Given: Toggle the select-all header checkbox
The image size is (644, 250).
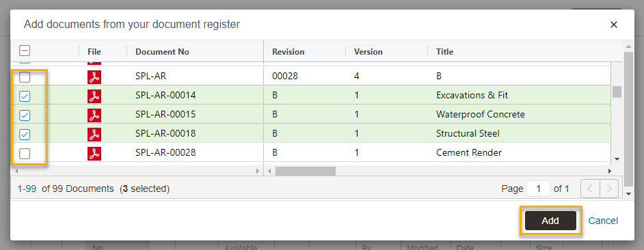Looking at the screenshot, I should (x=25, y=51).
